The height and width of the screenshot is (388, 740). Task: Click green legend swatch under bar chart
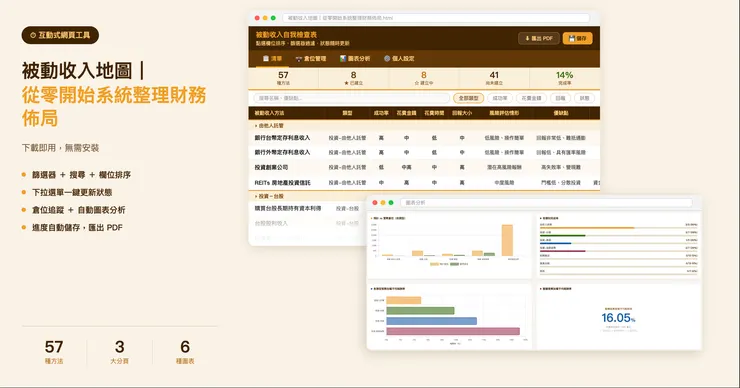(454, 264)
